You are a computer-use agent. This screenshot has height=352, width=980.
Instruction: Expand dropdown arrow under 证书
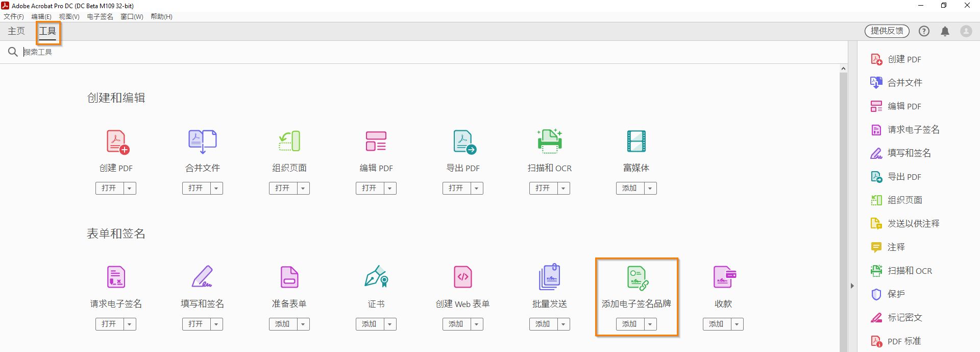pos(390,324)
